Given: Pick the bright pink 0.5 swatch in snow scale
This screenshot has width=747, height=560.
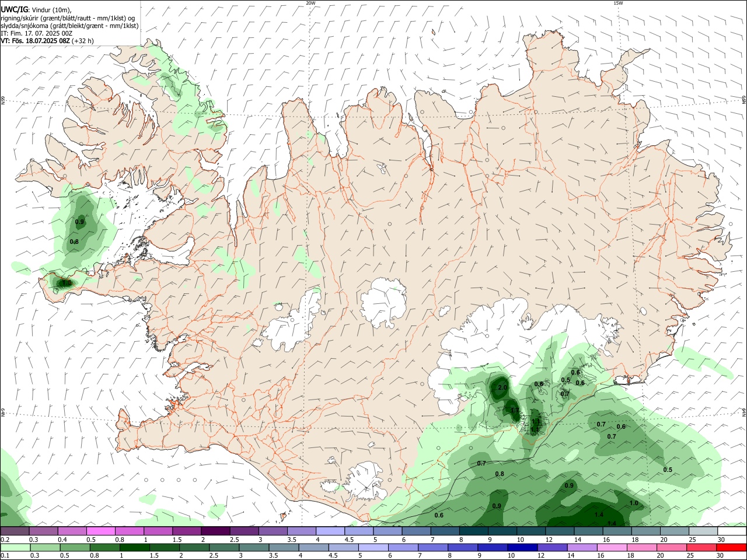Looking at the screenshot, I should 100,531.
